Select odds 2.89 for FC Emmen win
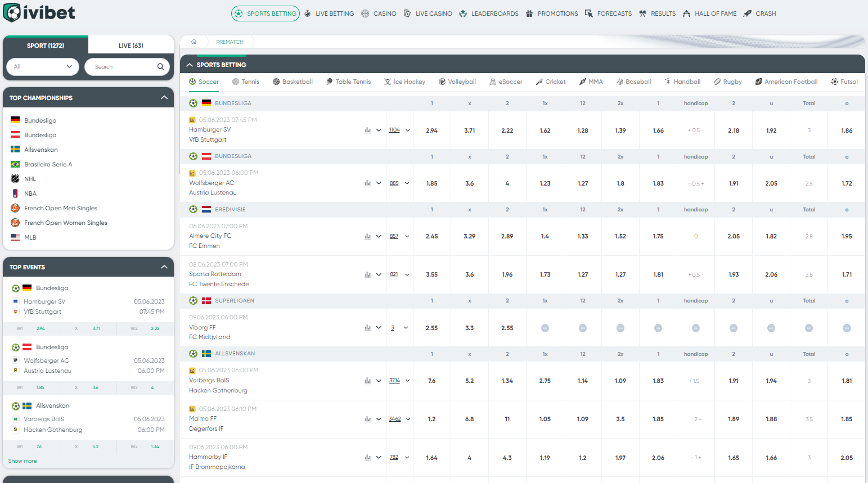This screenshot has width=868, height=483. tap(507, 237)
